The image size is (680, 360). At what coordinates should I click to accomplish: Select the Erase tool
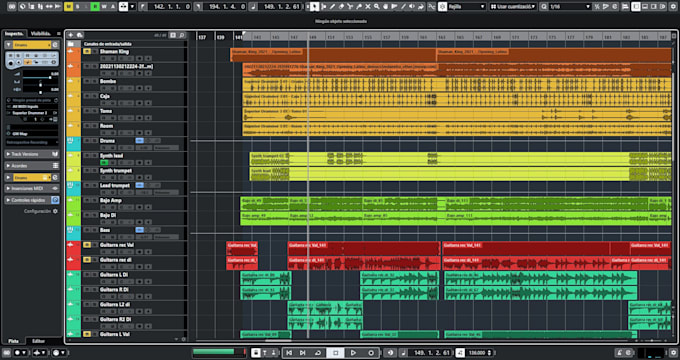(341, 7)
